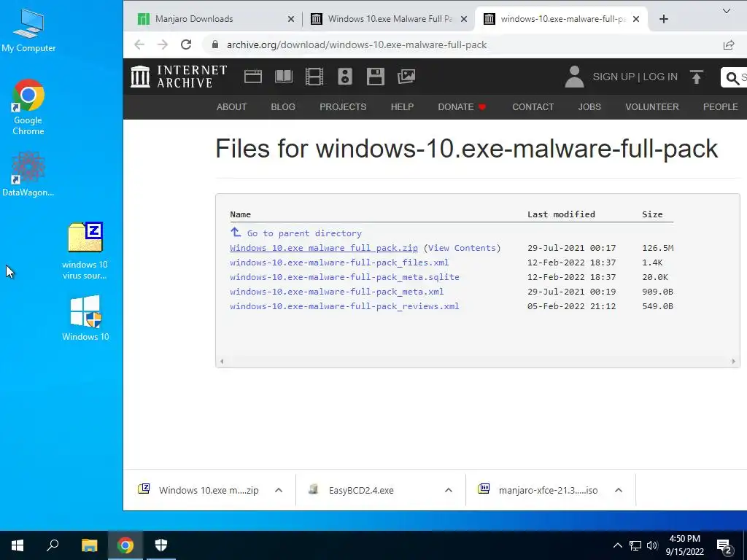747x560 pixels.
Task: Open the DONATE menu item
Action: pos(462,107)
